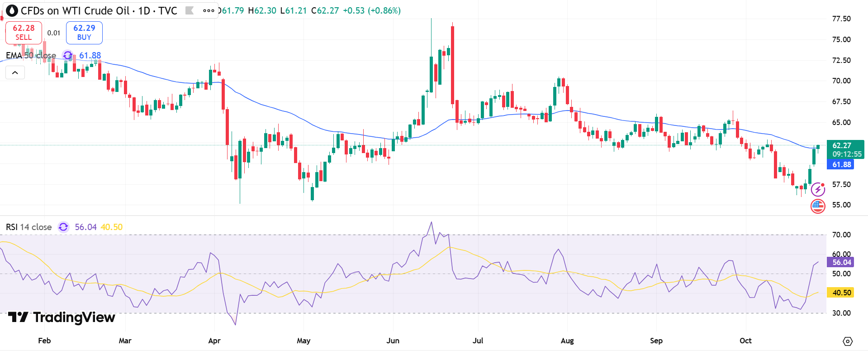Image resolution: width=868 pixels, height=351 pixels.
Task: Click the RSI value 56.04 in the legend
Action: (x=85, y=227)
